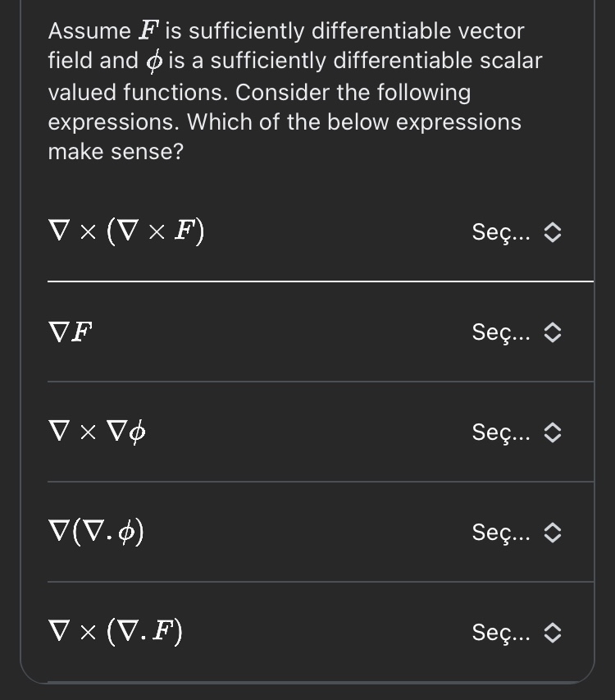Open the dropdown for ∇ × (∇ × F)
615x700 pixels.
click(515, 233)
